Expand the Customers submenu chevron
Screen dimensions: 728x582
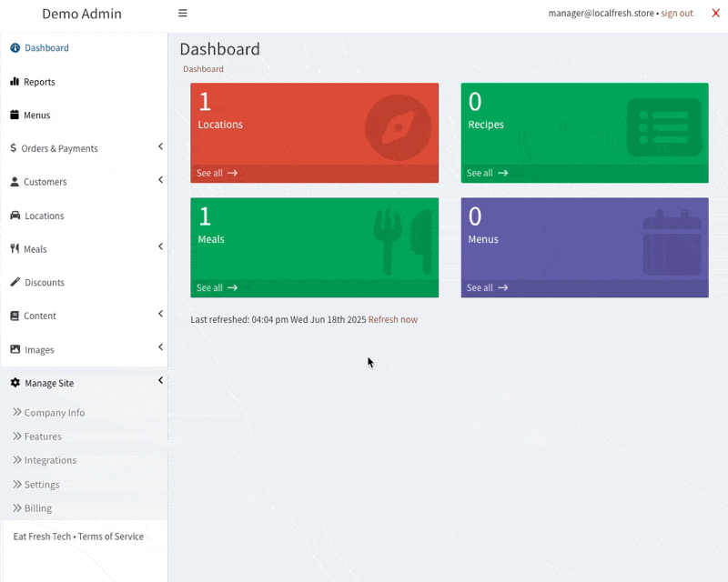click(x=161, y=180)
